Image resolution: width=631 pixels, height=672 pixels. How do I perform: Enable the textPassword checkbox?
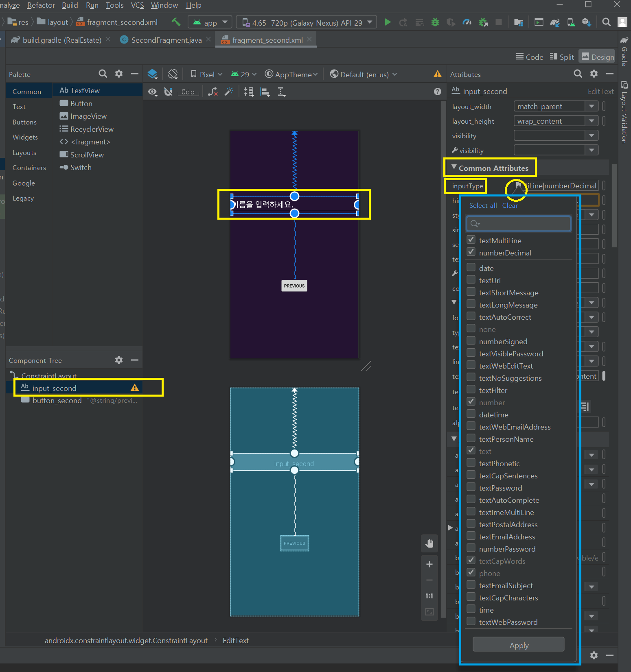coord(471,487)
